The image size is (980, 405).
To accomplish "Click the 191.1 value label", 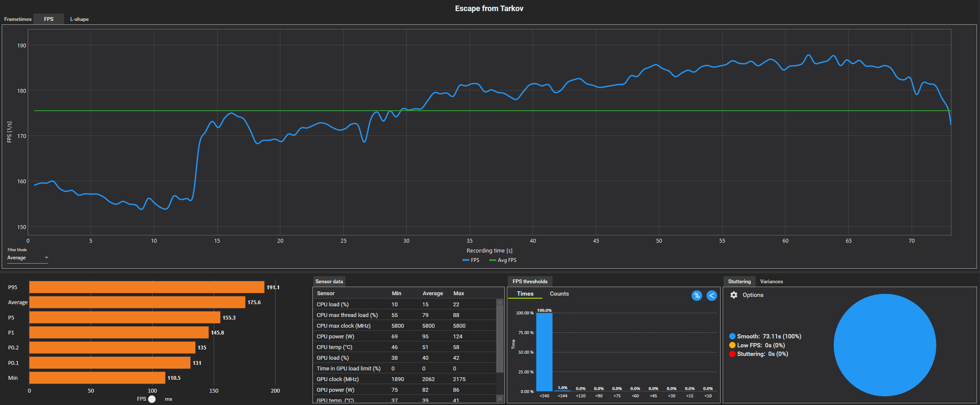I will (x=273, y=287).
